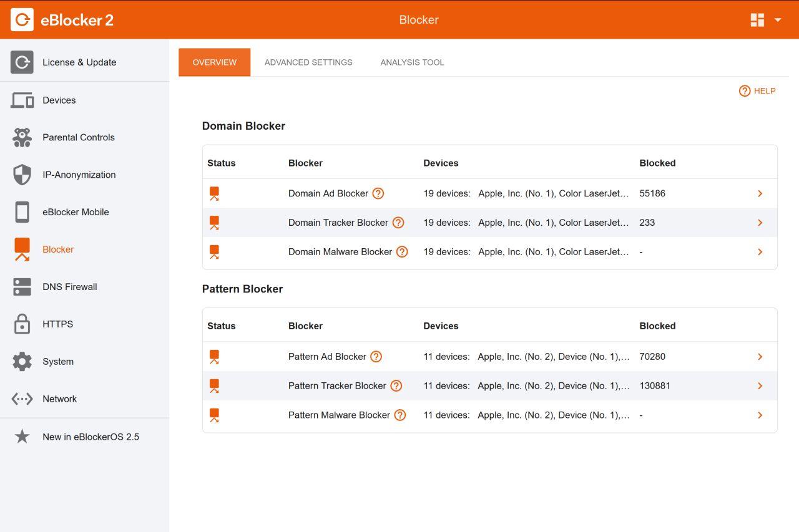Click the Pattern Tracker Blocker status icon

point(214,386)
